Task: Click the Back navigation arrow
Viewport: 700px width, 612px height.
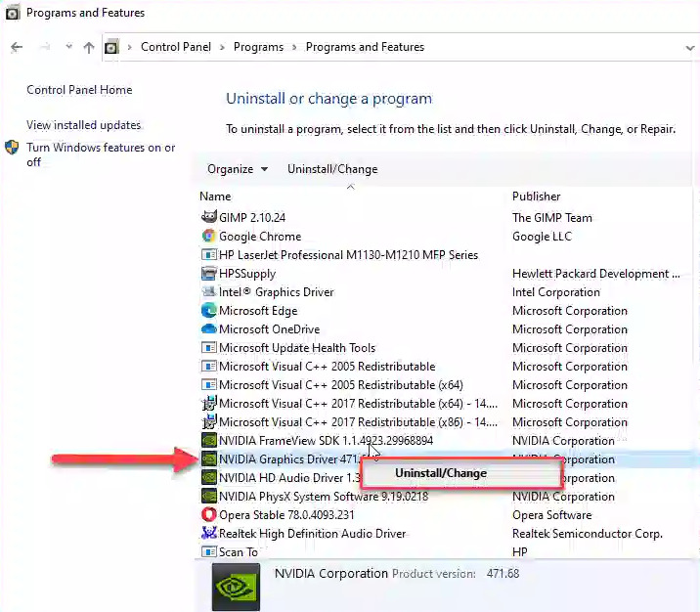Action: pyautogui.click(x=17, y=47)
